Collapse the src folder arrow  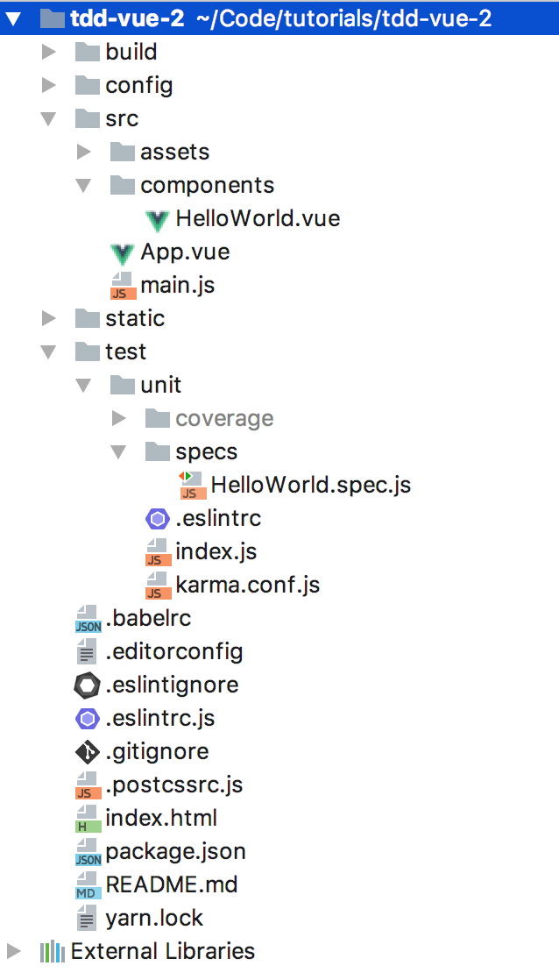[x=49, y=119]
